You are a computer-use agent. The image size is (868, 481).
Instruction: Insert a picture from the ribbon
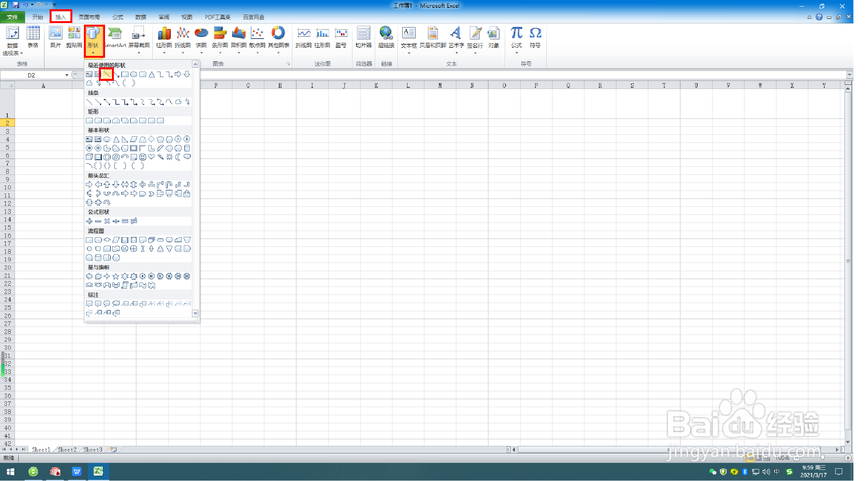(x=55, y=38)
